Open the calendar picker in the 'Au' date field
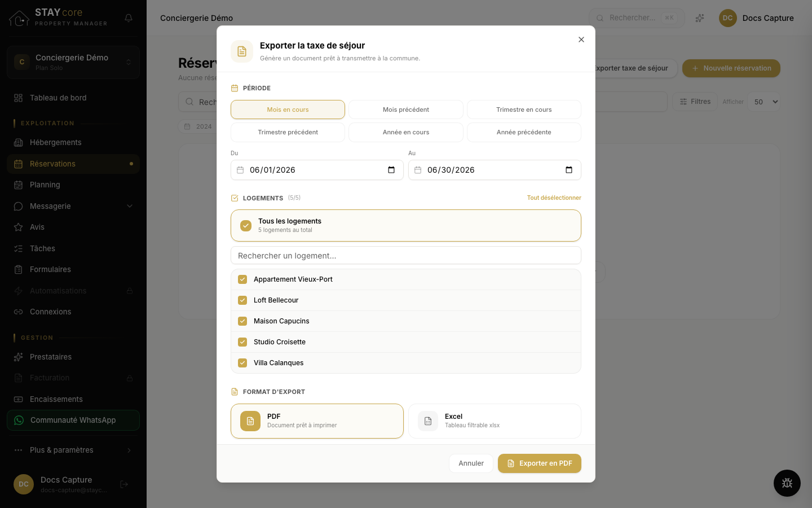812x508 pixels. click(569, 170)
